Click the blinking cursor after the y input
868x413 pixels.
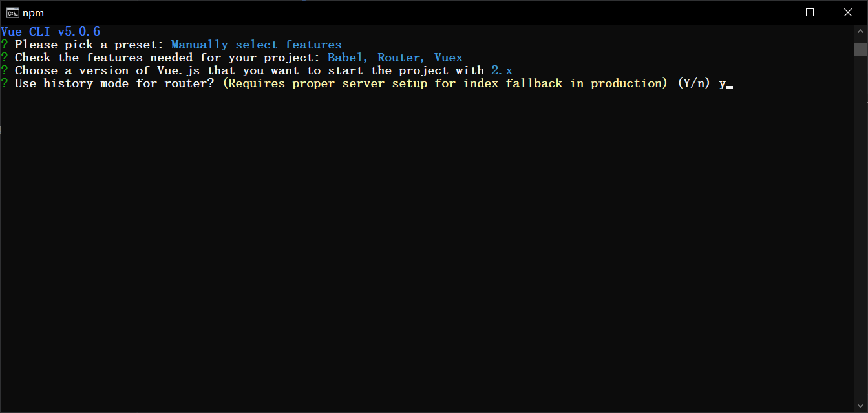tap(730, 85)
